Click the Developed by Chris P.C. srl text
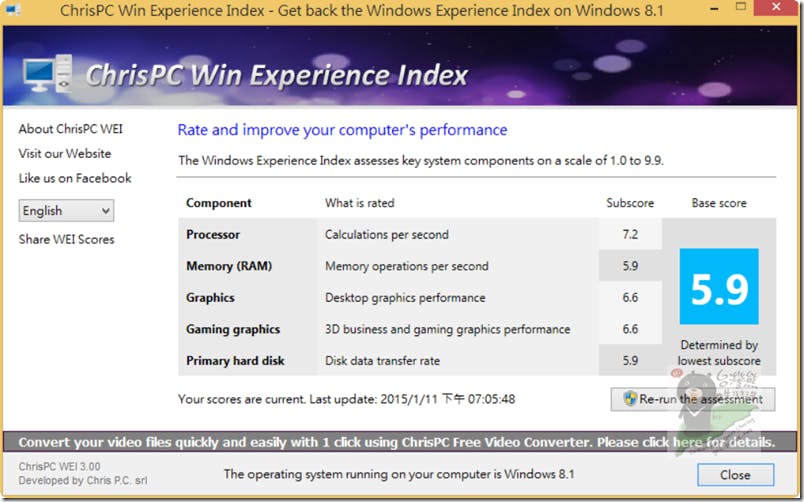 pos(83,480)
